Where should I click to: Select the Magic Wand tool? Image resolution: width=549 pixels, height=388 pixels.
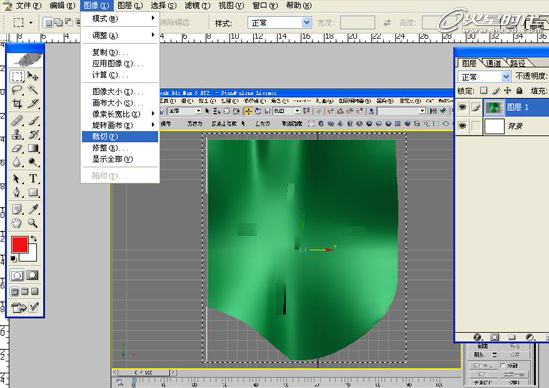pos(33,90)
